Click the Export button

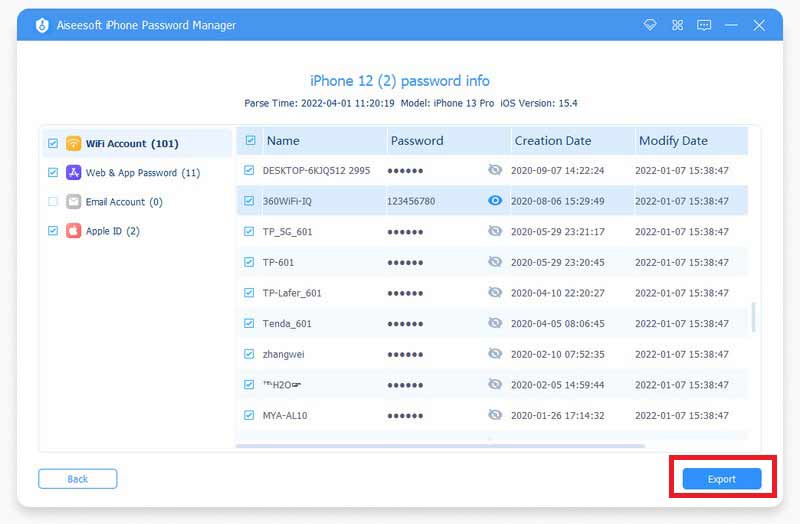(721, 479)
